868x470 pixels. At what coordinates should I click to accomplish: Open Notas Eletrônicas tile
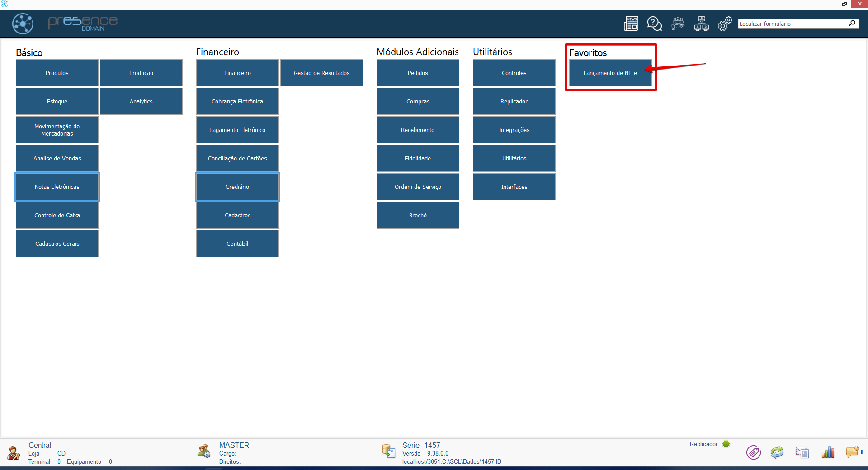tap(57, 187)
